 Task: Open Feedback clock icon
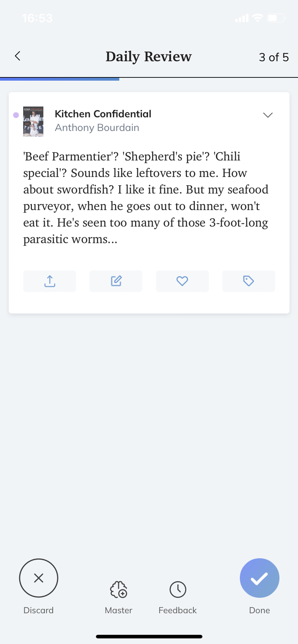click(178, 590)
